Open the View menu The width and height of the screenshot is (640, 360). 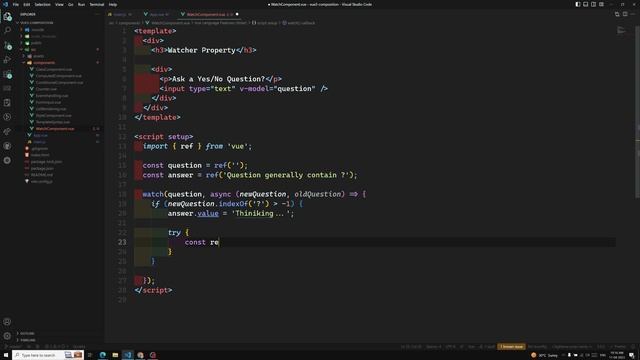coord(59,4)
